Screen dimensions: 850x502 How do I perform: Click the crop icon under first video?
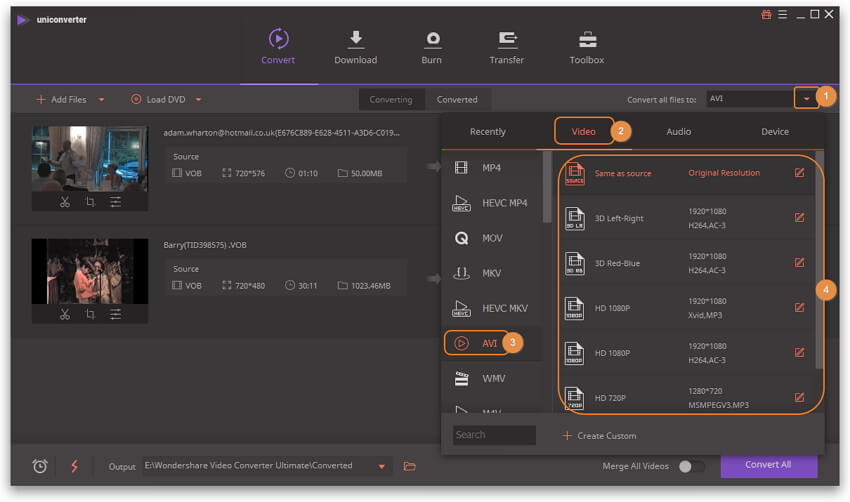pyautogui.click(x=90, y=202)
